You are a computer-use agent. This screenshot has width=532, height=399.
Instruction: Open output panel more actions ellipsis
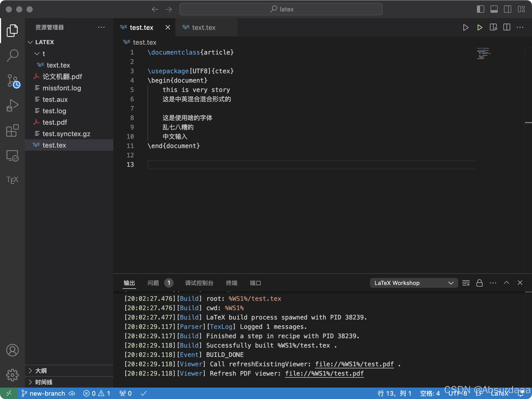click(493, 283)
